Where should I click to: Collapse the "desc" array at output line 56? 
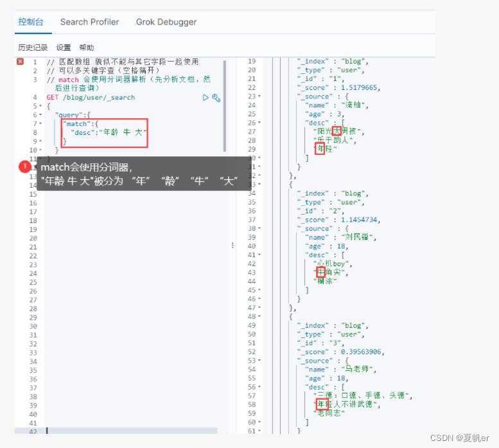pos(259,387)
